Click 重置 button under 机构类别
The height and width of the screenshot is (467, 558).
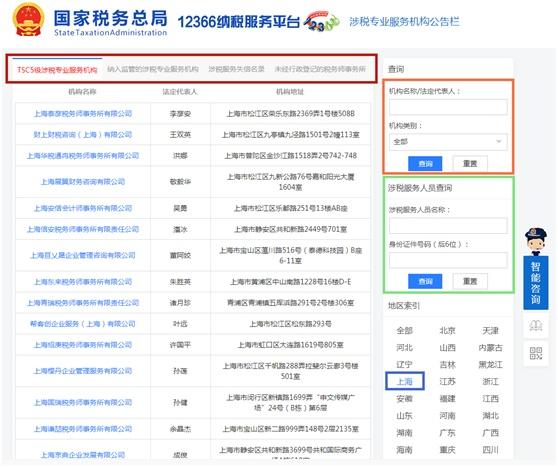pyautogui.click(x=470, y=164)
